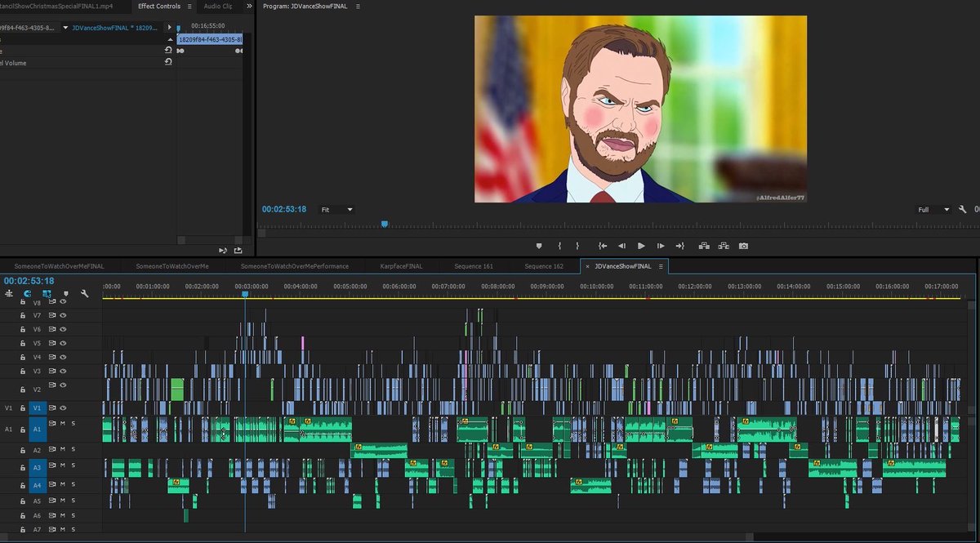Screen dimensions: 980x543
Task: Switch to the Audio Clip Mixer tab
Action: tap(217, 6)
